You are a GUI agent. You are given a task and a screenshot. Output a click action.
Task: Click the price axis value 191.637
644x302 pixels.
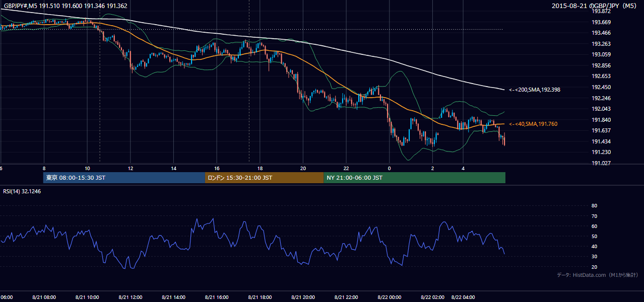point(602,130)
